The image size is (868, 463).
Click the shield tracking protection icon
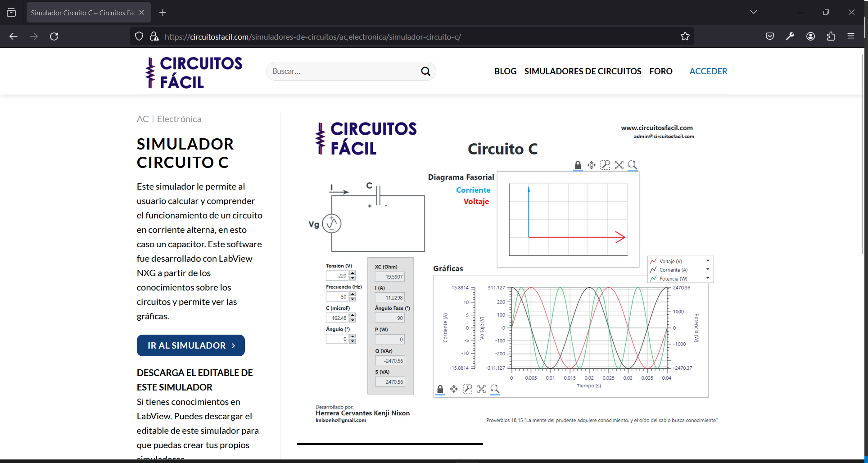click(x=139, y=36)
